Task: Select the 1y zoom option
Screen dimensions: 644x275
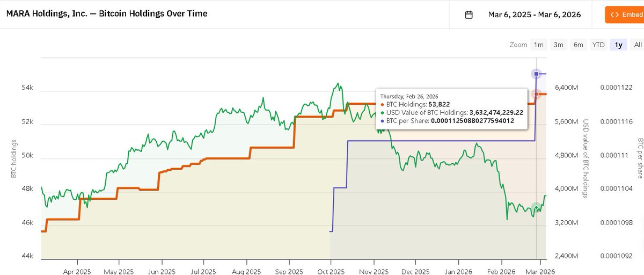Action: tap(618, 45)
